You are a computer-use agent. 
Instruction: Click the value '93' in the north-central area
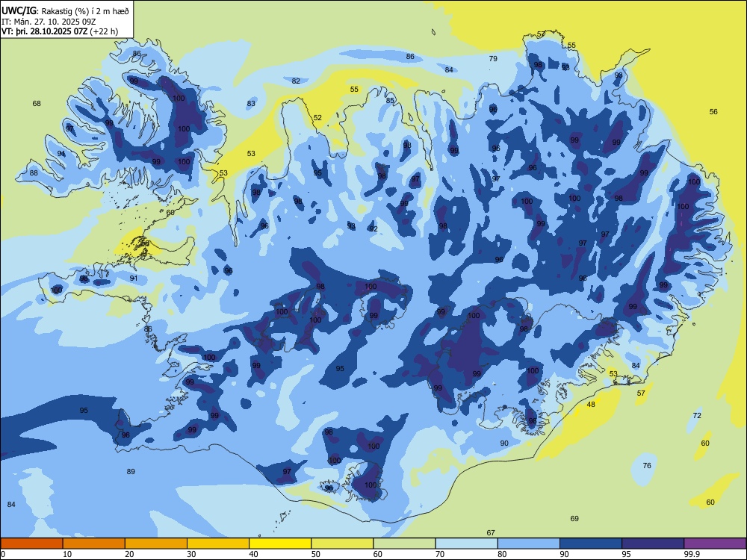[351, 225]
